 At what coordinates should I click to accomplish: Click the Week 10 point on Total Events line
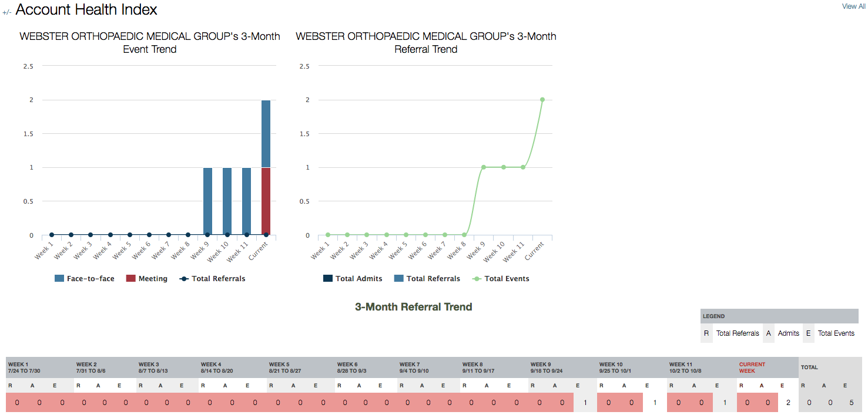click(503, 167)
